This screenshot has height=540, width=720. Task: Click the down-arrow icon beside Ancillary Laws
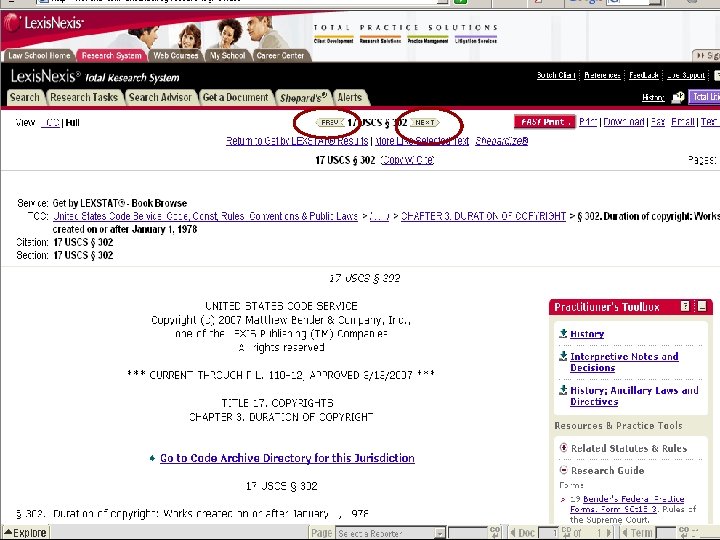tap(563, 390)
